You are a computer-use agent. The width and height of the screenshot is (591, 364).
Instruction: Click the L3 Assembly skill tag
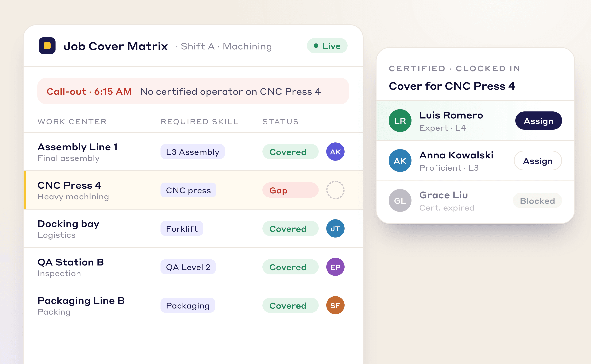coord(192,152)
